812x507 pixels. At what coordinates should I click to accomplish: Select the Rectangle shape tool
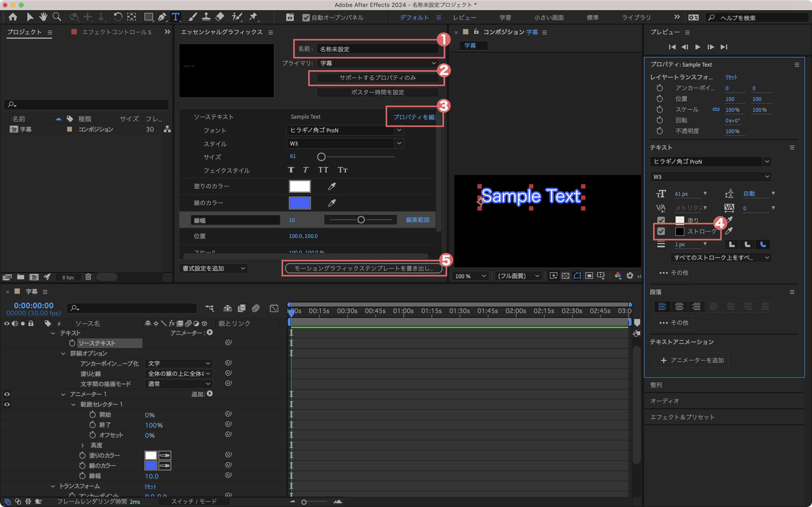[148, 17]
